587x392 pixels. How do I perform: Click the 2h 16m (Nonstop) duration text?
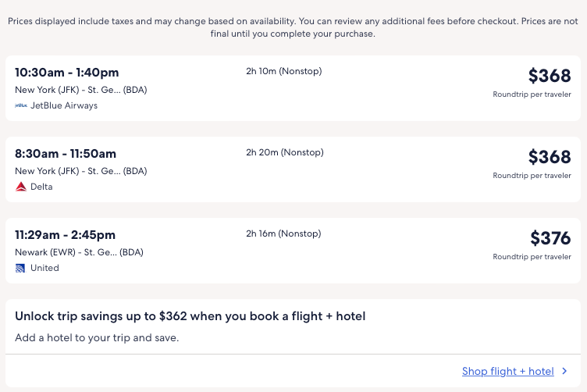[283, 233]
